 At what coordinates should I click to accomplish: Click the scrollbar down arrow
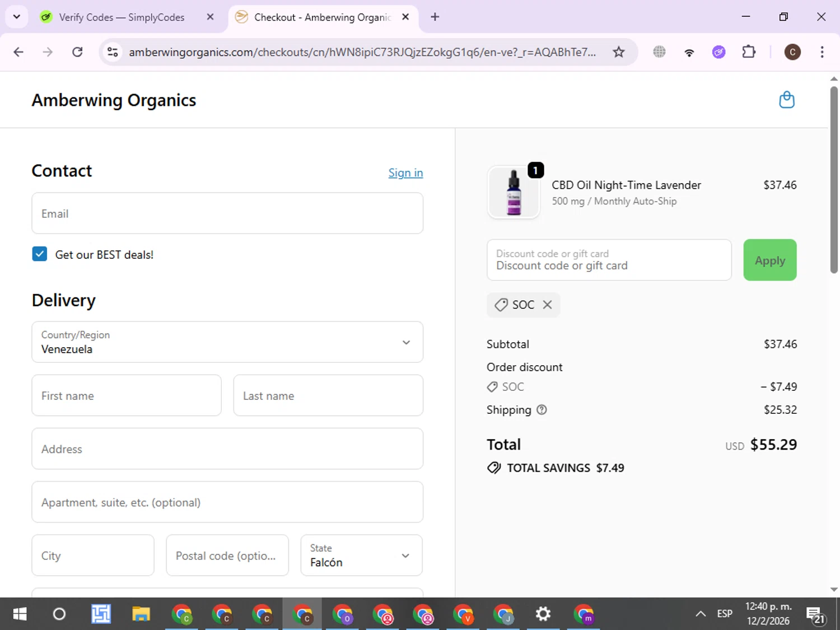[834, 589]
